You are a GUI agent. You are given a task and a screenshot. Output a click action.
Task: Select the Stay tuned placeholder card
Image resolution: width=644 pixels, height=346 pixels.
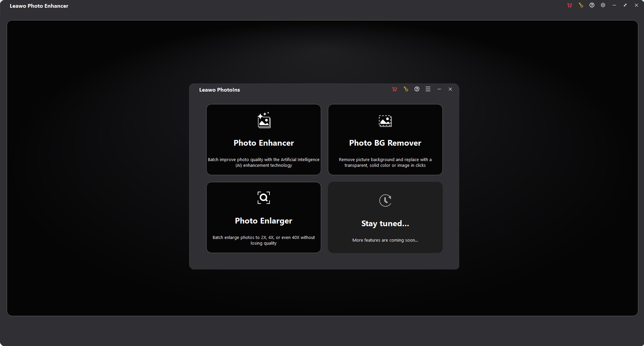(385, 217)
